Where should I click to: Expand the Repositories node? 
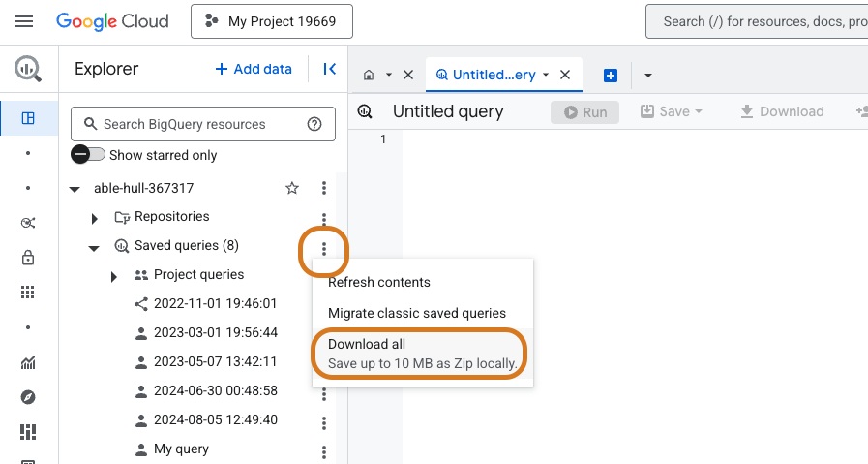click(94, 218)
